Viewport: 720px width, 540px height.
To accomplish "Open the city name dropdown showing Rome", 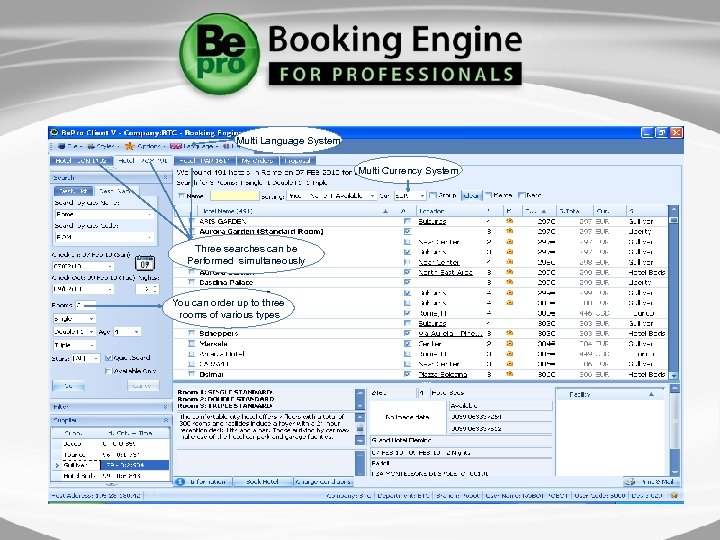I will pos(104,214).
